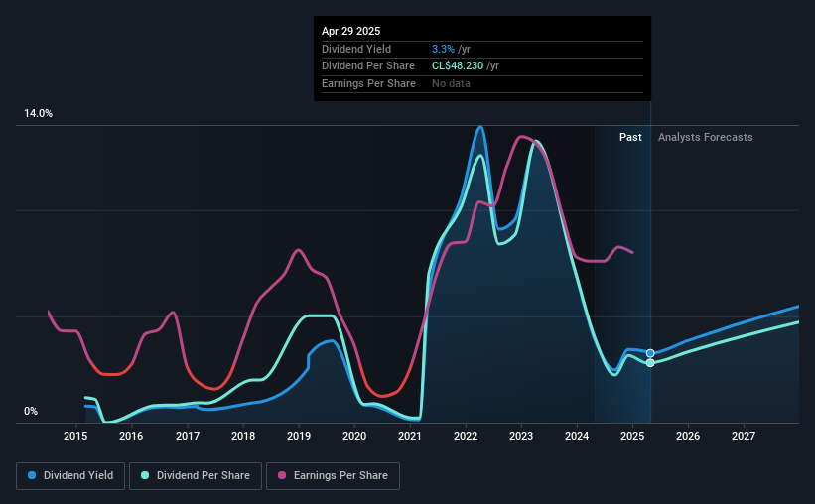Viewport: 815px width, 504px height.
Task: Click the Dividend Yield tooltip row label
Action: coord(356,49)
